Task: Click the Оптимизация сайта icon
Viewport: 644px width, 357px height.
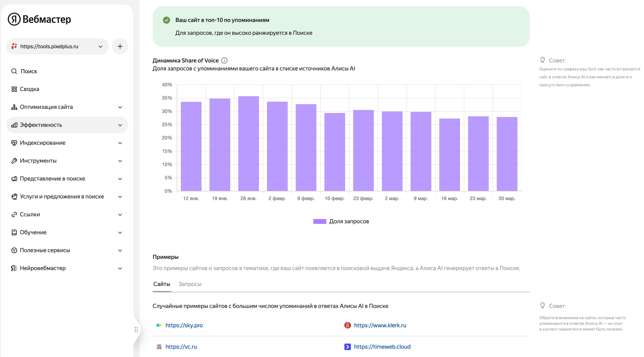Action: pyautogui.click(x=14, y=107)
